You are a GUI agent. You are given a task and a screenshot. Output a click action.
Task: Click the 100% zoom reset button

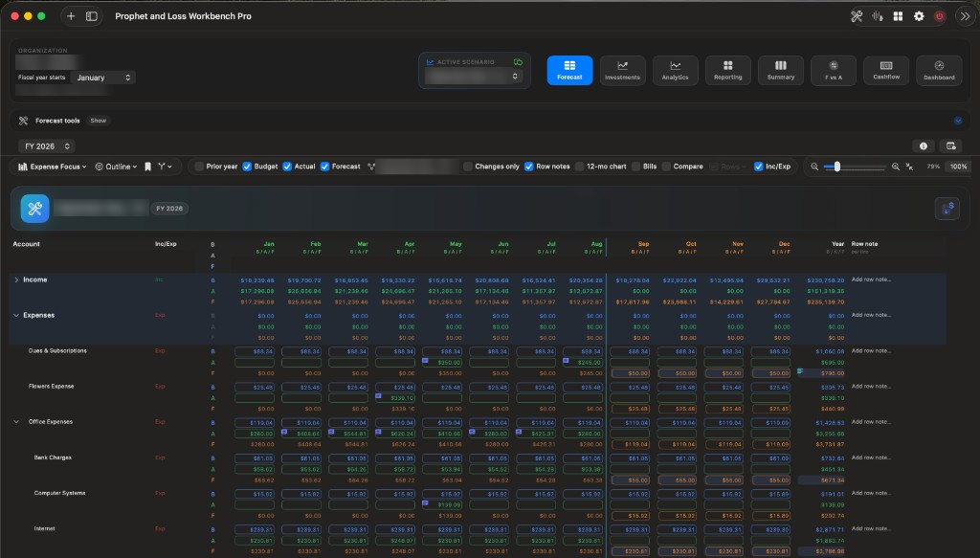pos(958,167)
